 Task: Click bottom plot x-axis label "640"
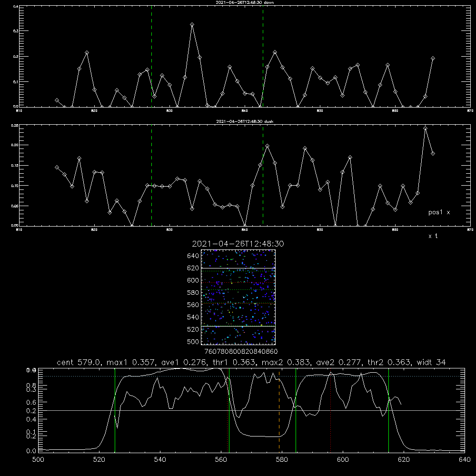[465, 460]
